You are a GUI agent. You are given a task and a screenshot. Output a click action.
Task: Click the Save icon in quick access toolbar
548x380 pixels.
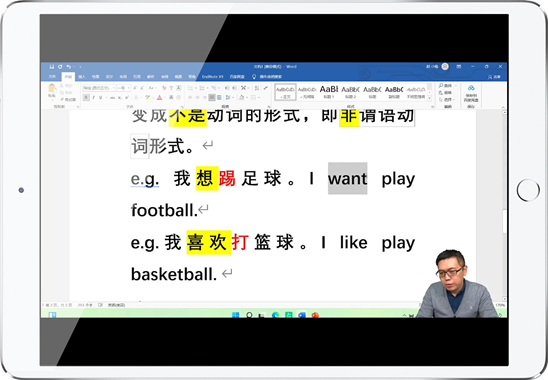coord(52,66)
